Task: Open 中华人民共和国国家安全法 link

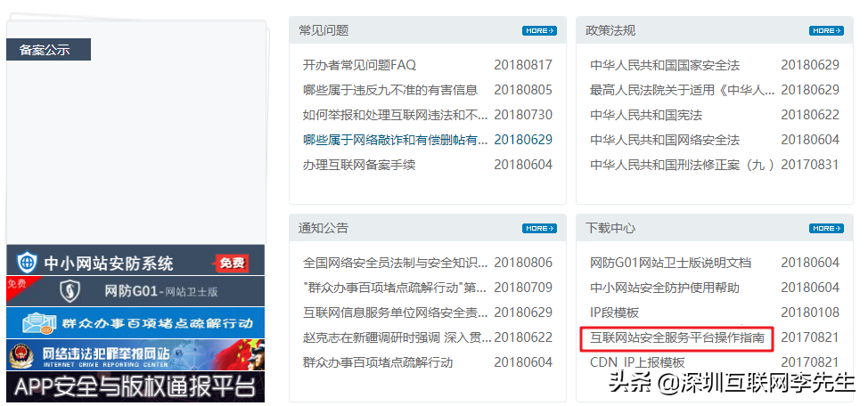Action: coord(665,65)
